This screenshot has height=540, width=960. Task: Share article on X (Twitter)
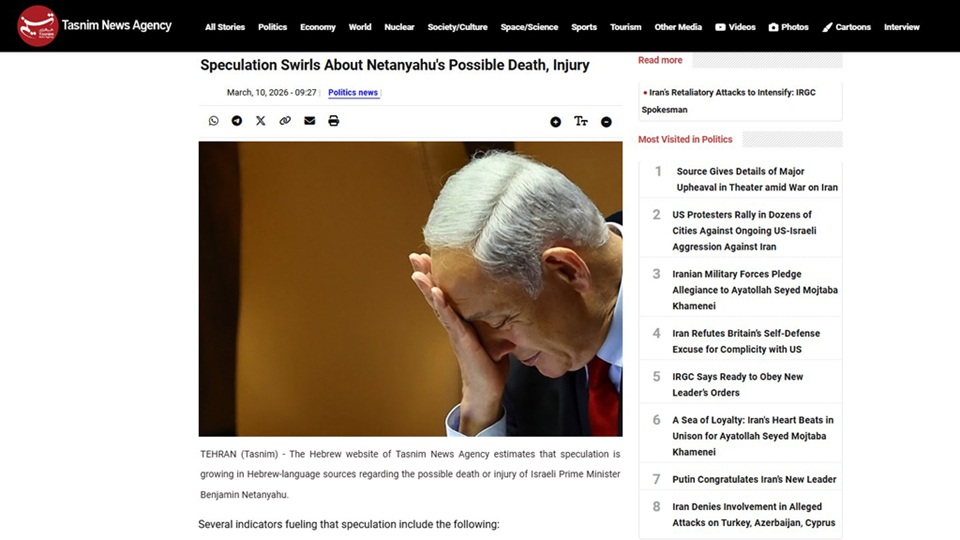261,121
